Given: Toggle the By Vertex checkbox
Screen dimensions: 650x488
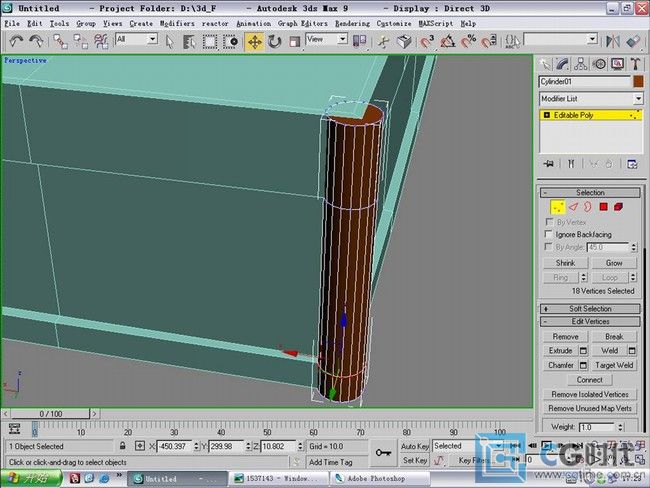Looking at the screenshot, I should coord(549,222).
